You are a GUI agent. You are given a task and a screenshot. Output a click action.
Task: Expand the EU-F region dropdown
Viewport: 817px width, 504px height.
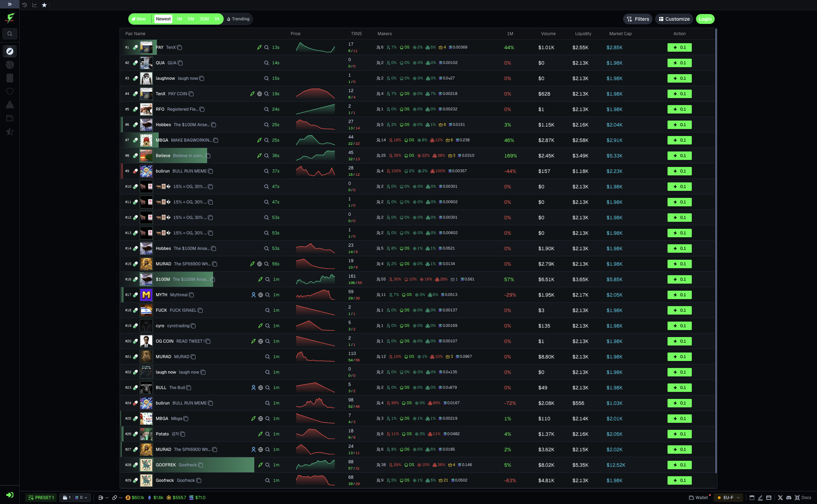[x=728, y=498]
